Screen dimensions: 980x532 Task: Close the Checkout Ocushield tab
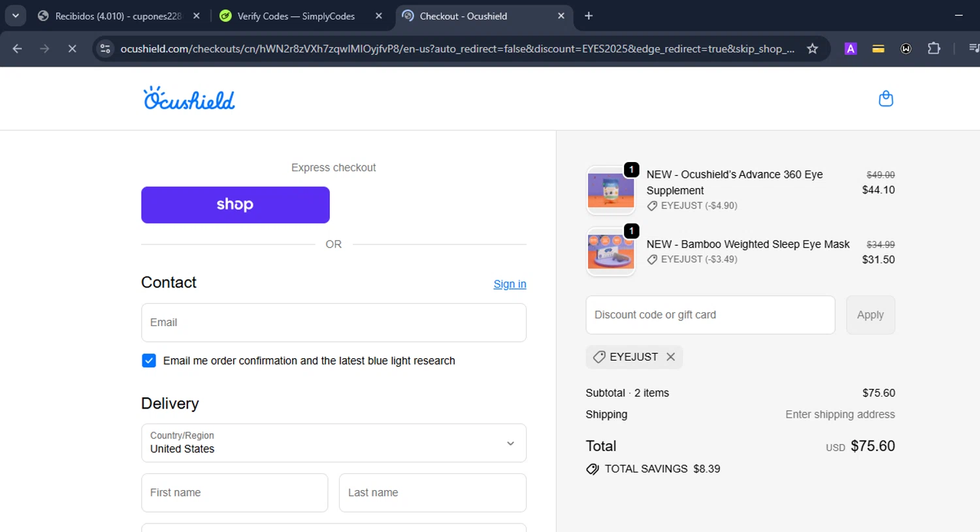(561, 16)
